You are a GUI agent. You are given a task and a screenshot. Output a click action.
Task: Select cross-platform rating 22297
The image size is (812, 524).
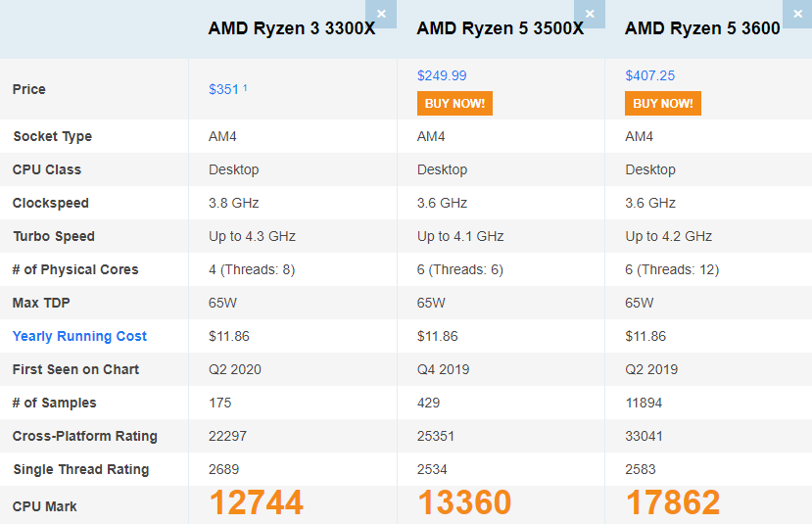pos(227,436)
